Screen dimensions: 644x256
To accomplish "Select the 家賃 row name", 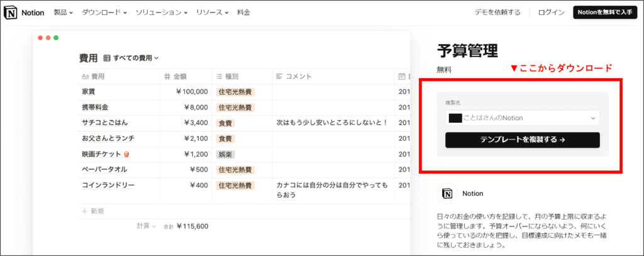I will 89,92.
